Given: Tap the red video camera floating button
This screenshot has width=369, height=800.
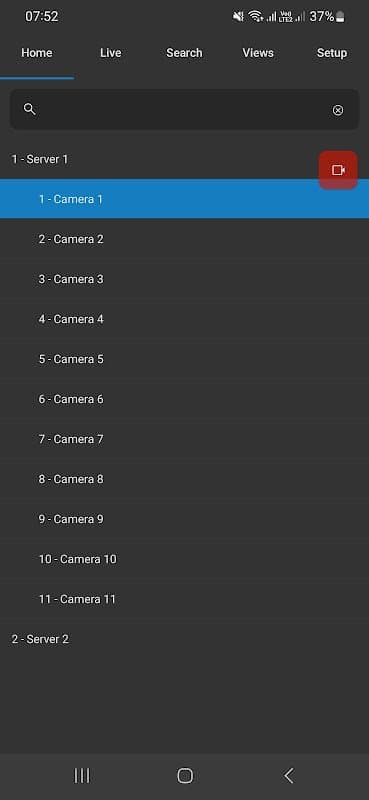Looking at the screenshot, I should [338, 170].
